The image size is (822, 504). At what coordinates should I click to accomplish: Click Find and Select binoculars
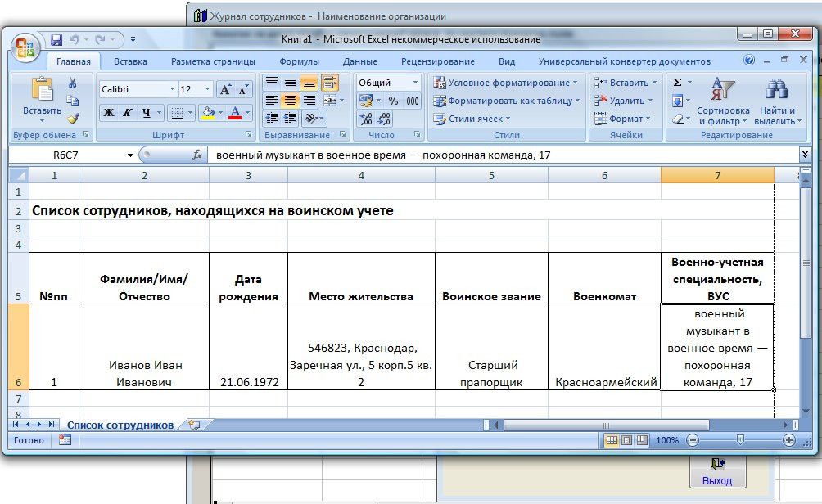[x=776, y=101]
